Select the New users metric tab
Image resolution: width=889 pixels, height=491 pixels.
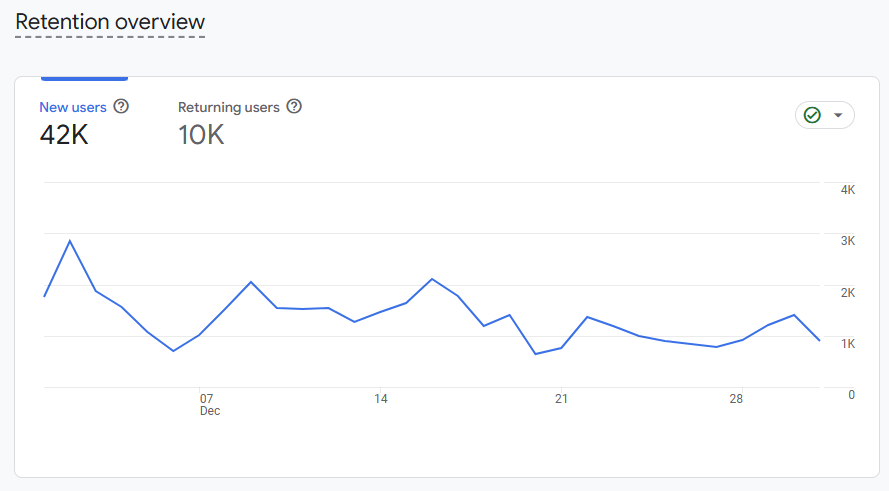[x=73, y=107]
